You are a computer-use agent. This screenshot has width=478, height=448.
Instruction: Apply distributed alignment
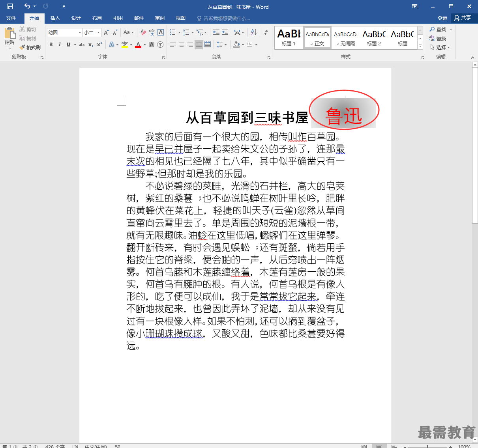click(208, 45)
